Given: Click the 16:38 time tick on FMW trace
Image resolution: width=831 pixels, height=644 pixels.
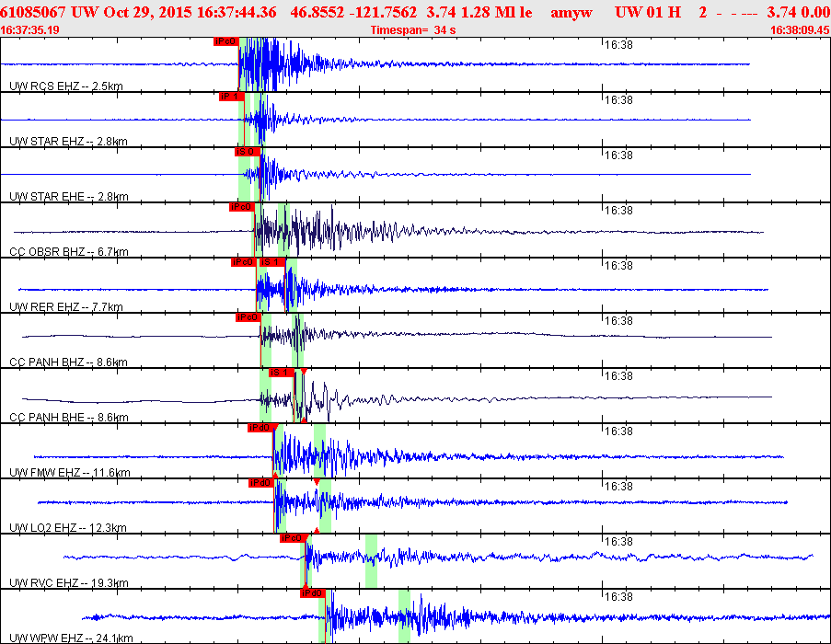Looking at the screenshot, I should click(x=618, y=431).
